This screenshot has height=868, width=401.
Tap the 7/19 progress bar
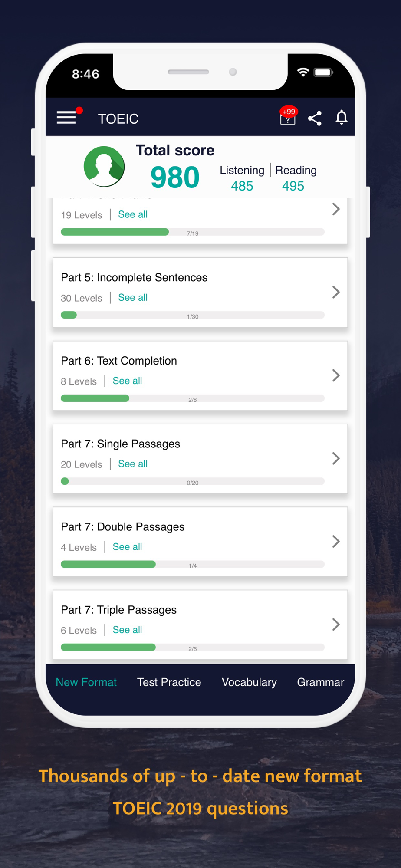coord(193,232)
